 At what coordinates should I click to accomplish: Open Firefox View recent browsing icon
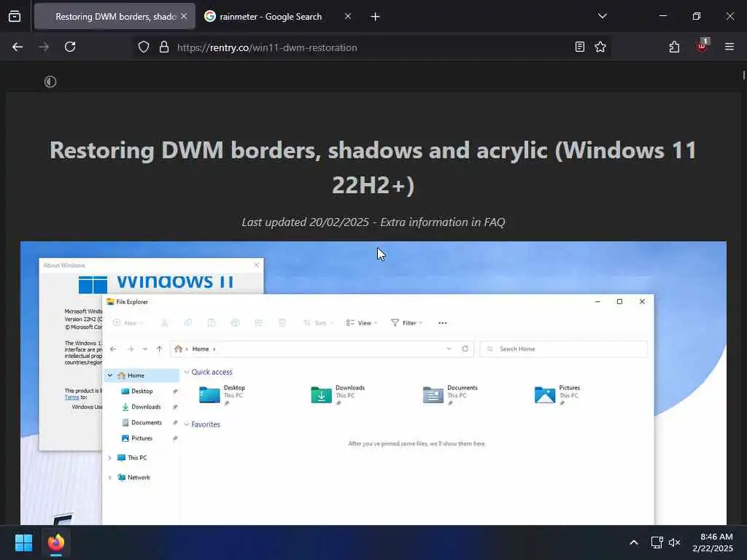coord(15,17)
